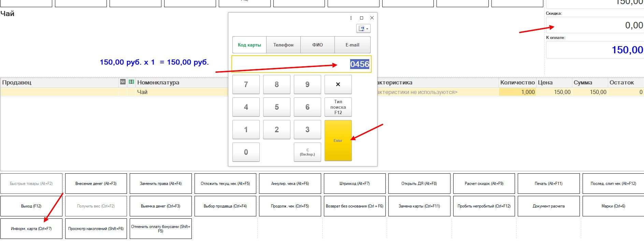Maximize the card search dialog
644x242 pixels.
tap(361, 18)
